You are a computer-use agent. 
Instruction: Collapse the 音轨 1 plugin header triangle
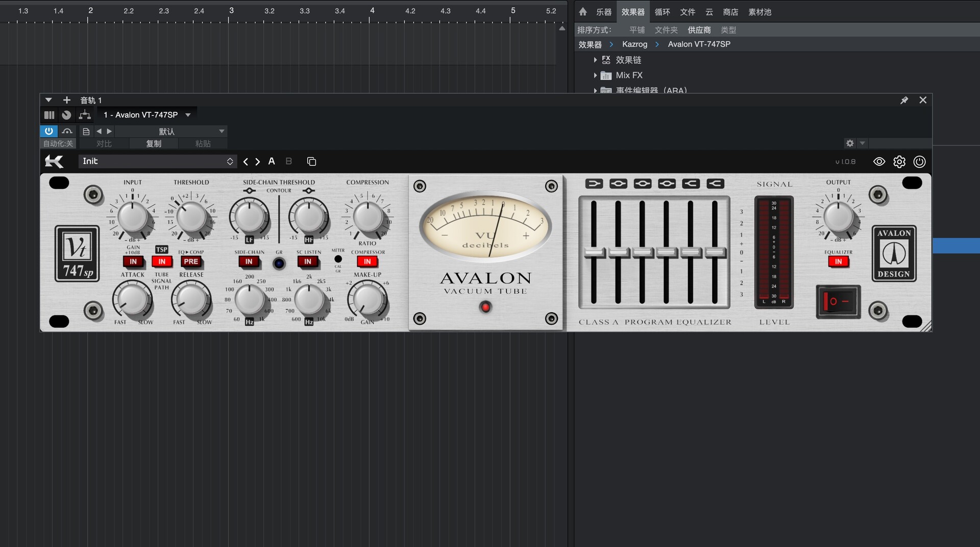pos(48,100)
